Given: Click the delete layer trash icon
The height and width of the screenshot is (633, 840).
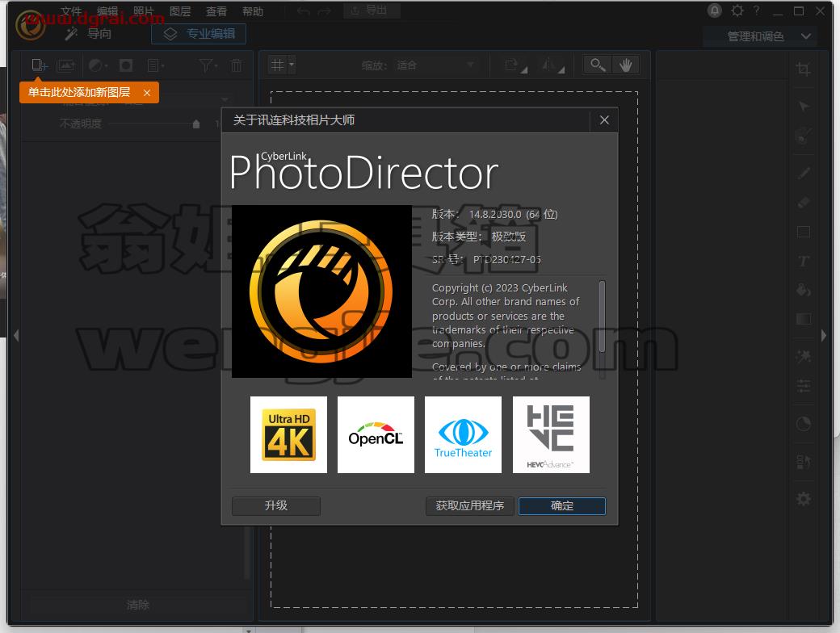Looking at the screenshot, I should click(x=236, y=65).
